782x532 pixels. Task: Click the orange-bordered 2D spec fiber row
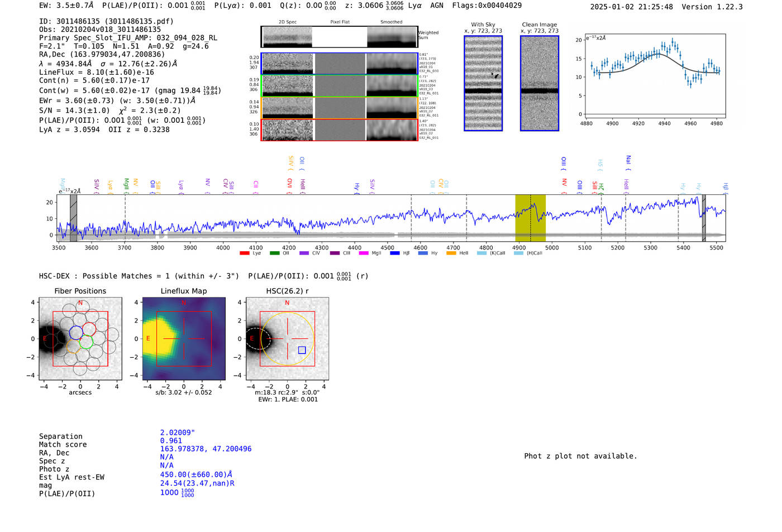pos(340,108)
